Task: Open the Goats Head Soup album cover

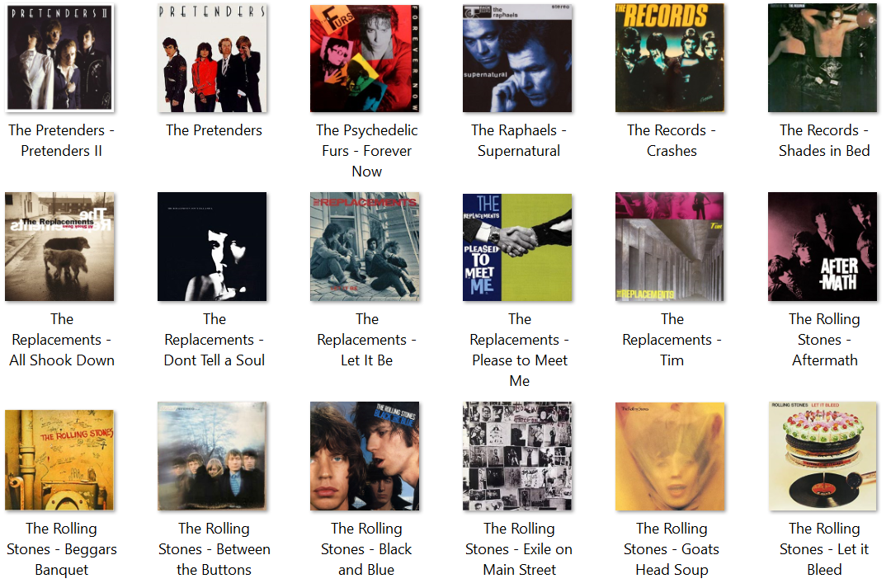Action: pyautogui.click(x=670, y=456)
